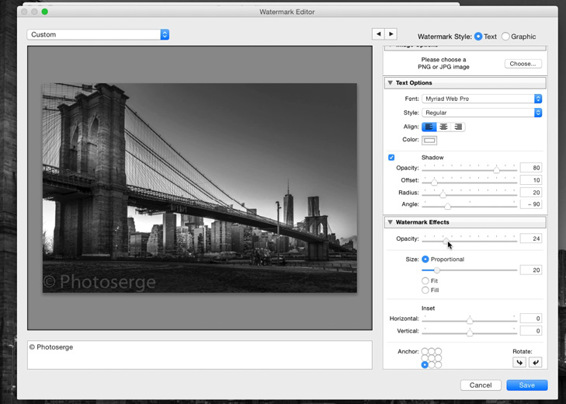Select right text alignment
The height and width of the screenshot is (404, 566).
click(x=458, y=127)
